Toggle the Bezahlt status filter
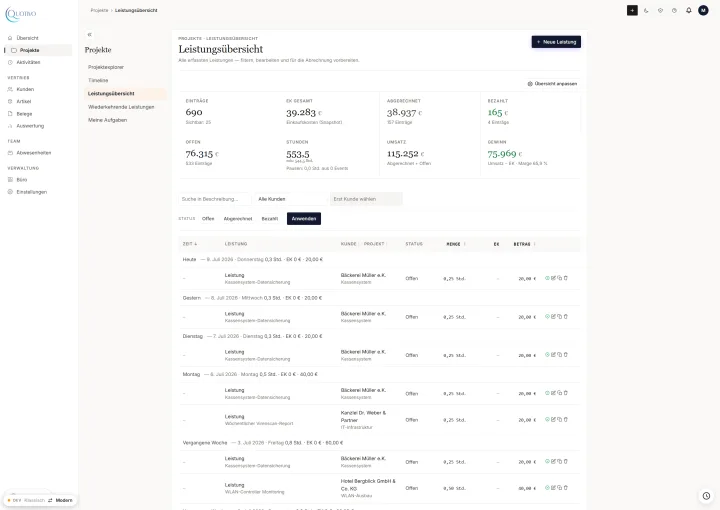Viewport: 720px width, 510px height. pyautogui.click(x=270, y=219)
